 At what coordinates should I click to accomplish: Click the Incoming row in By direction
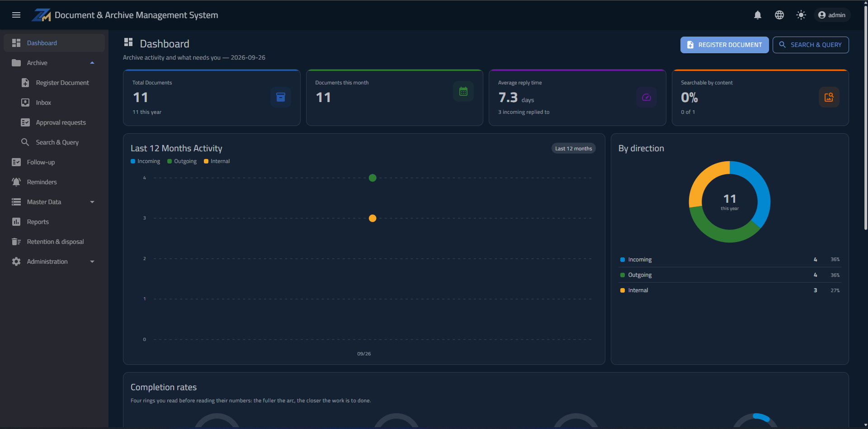730,260
